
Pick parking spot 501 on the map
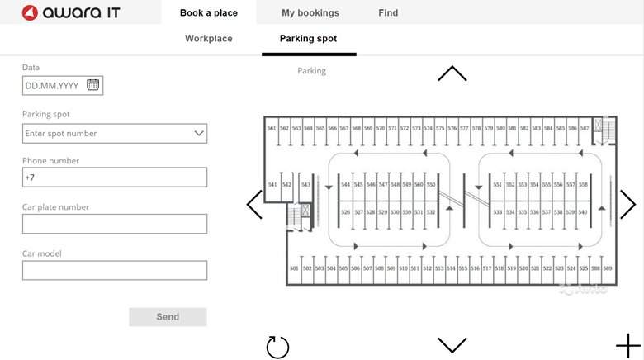294,269
